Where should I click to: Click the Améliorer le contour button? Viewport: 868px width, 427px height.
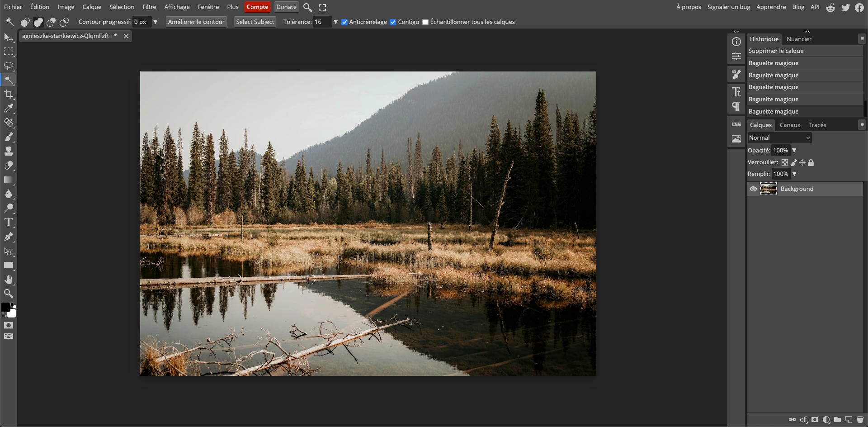196,22
